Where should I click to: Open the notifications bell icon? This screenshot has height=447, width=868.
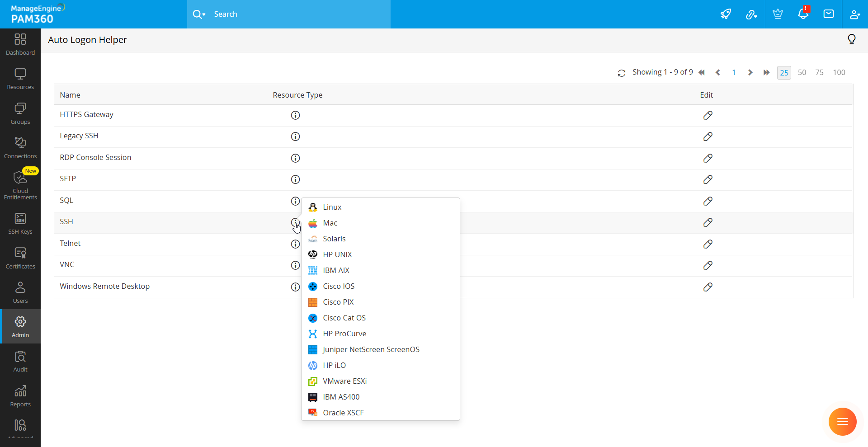coord(803,14)
